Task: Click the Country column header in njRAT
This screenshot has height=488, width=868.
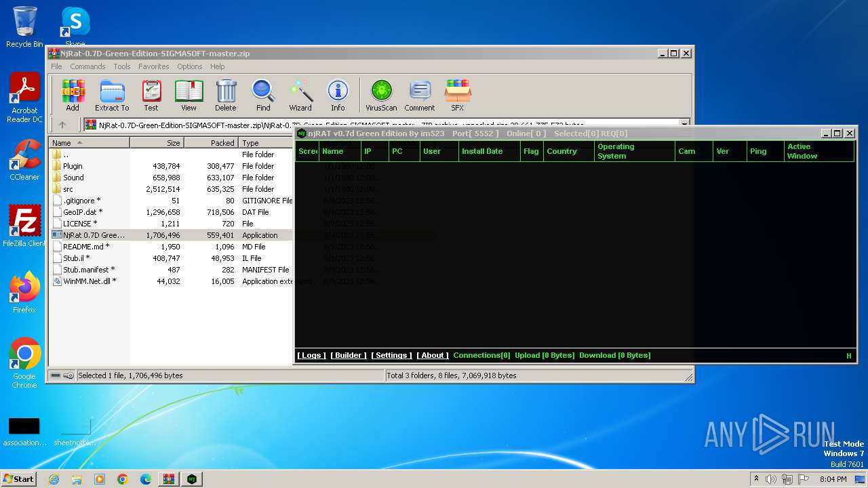Action: pos(568,151)
